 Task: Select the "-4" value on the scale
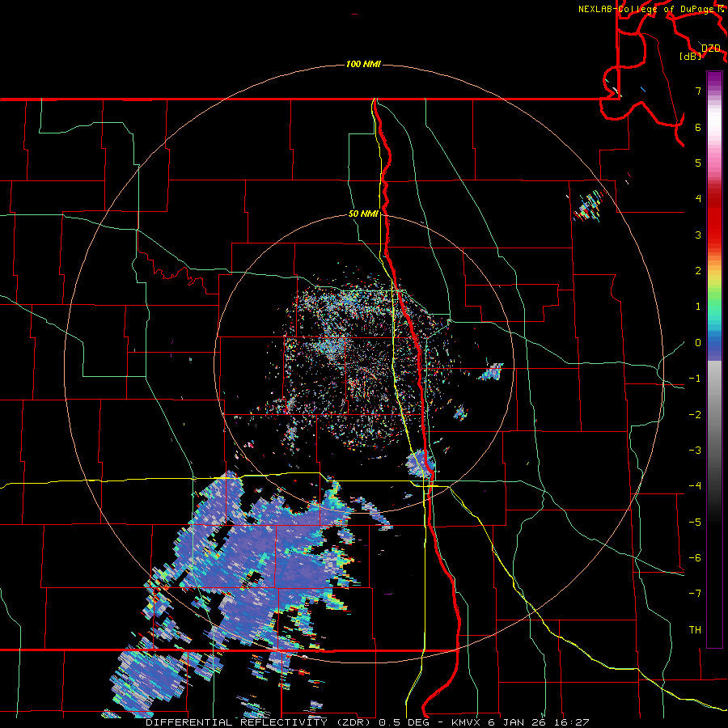[695, 486]
